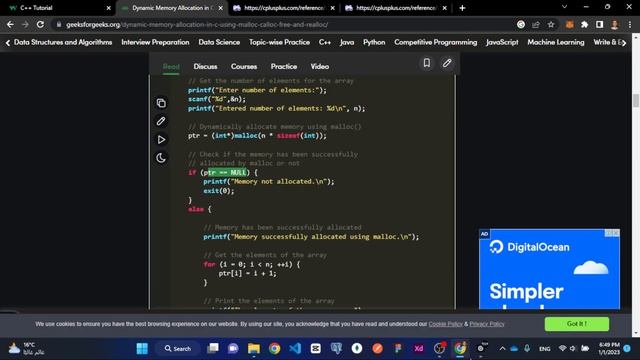Click the page vertical scrollbar thumb
Viewport: 640px width, 360px height.
pos(636,100)
